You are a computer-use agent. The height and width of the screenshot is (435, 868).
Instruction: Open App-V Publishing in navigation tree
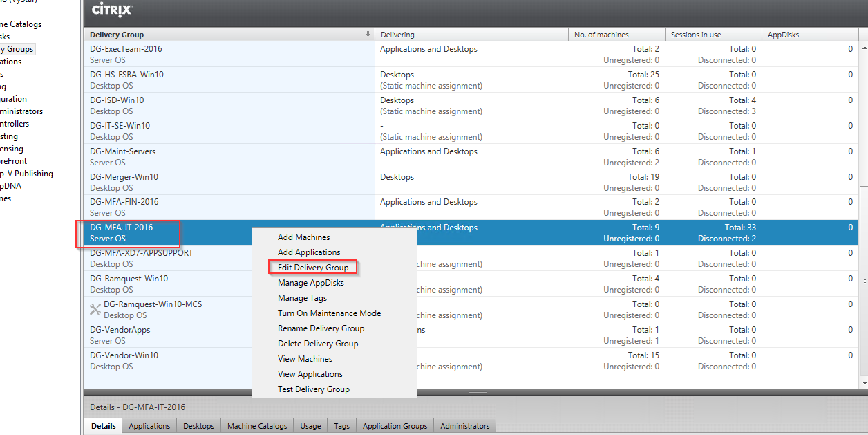coord(26,174)
